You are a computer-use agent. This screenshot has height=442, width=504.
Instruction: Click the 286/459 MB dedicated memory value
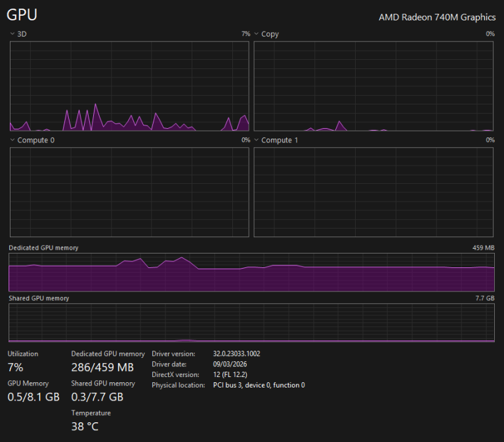tap(102, 367)
